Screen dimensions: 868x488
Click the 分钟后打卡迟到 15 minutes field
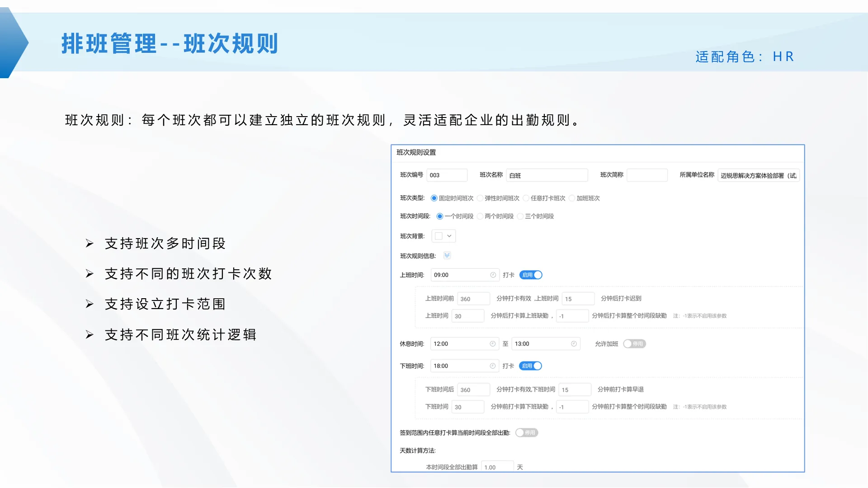578,299
